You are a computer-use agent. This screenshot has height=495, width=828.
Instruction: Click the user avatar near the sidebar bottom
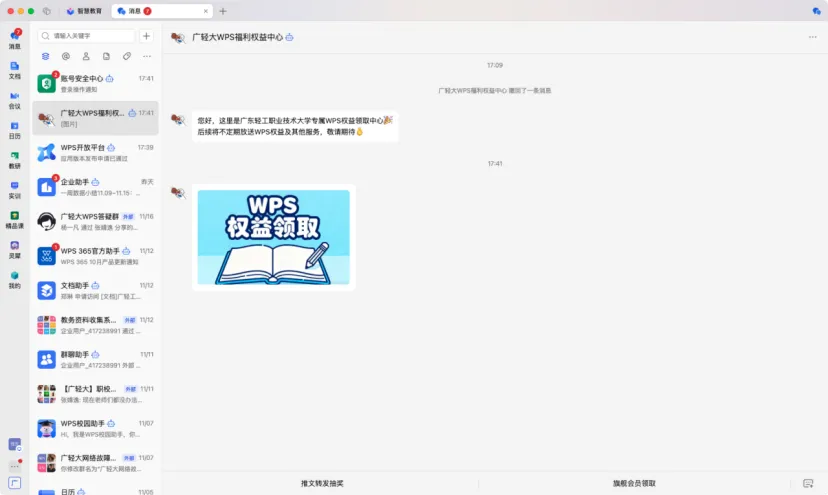[x=15, y=444]
